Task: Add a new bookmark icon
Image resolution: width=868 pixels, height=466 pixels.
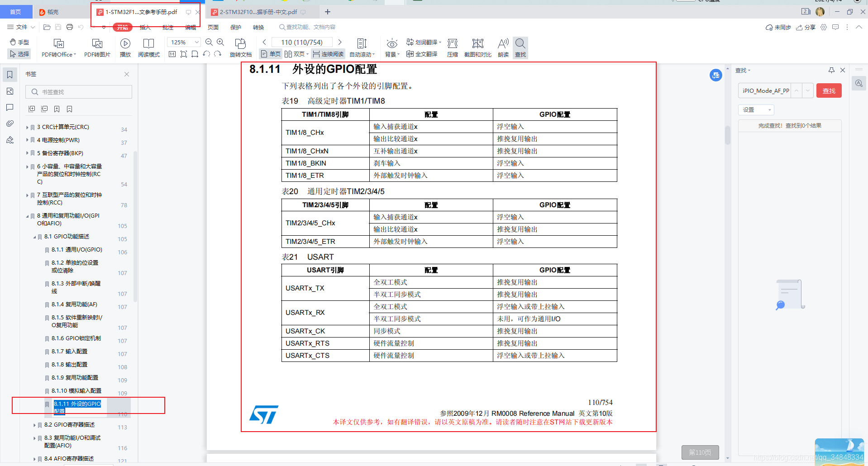Action: pyautogui.click(x=57, y=109)
